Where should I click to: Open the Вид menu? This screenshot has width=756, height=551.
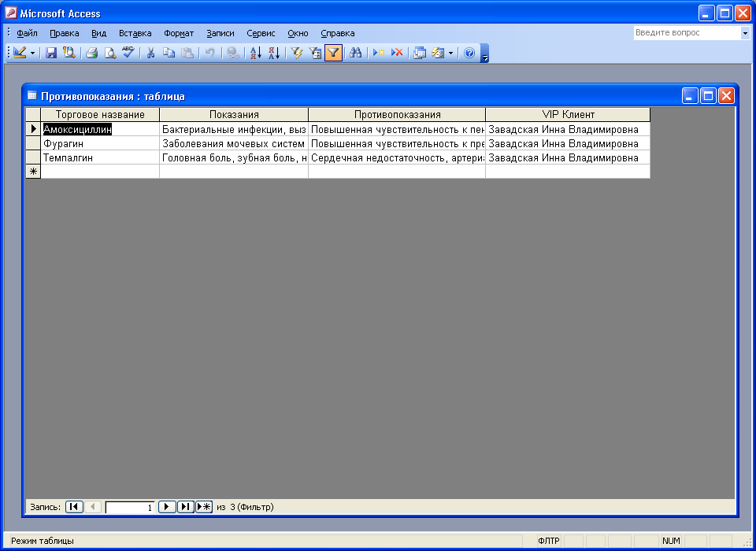click(x=99, y=33)
